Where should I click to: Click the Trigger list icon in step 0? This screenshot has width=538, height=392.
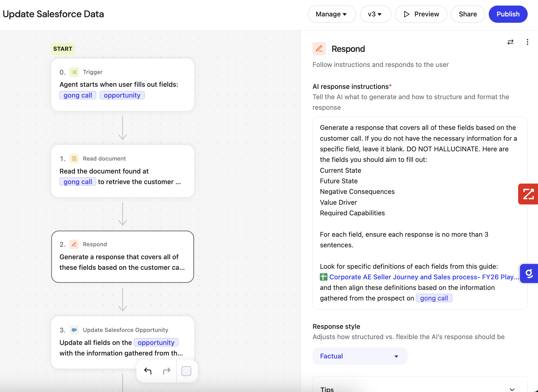pyautogui.click(x=74, y=72)
